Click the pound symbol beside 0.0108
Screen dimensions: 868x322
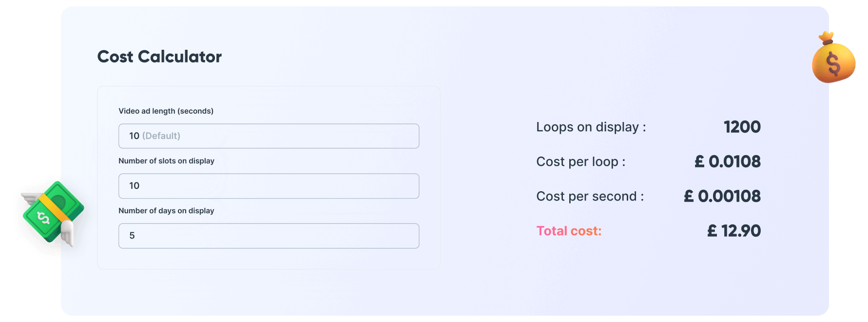699,162
